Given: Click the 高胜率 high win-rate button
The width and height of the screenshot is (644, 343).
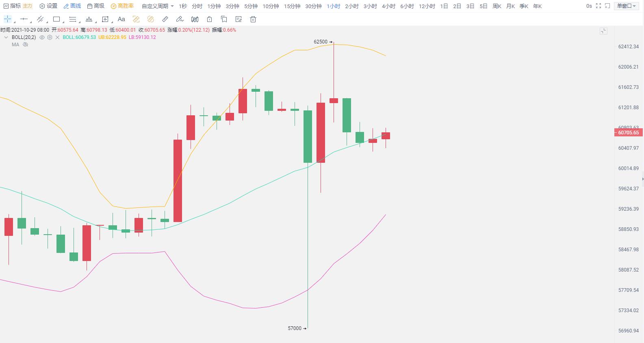Looking at the screenshot, I should pos(122,6).
